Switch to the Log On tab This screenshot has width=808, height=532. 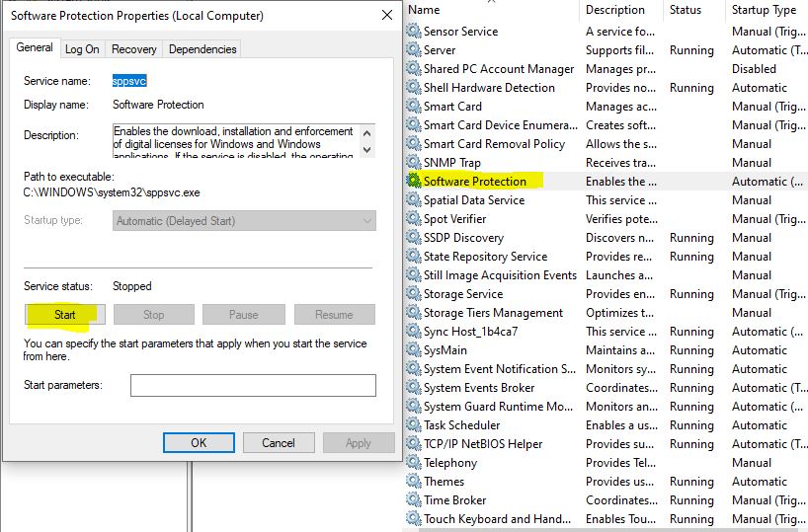tap(82, 49)
